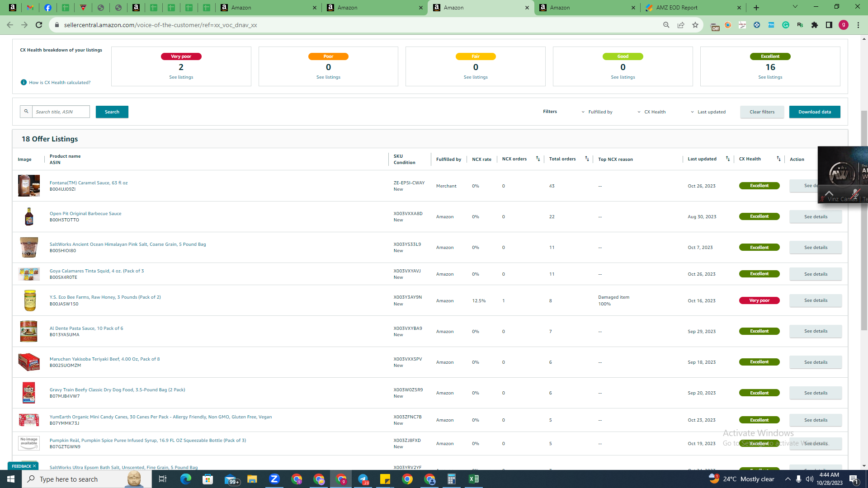Click the Very poor badge in honey row
Viewport: 868px width, 488px height.
(x=759, y=300)
